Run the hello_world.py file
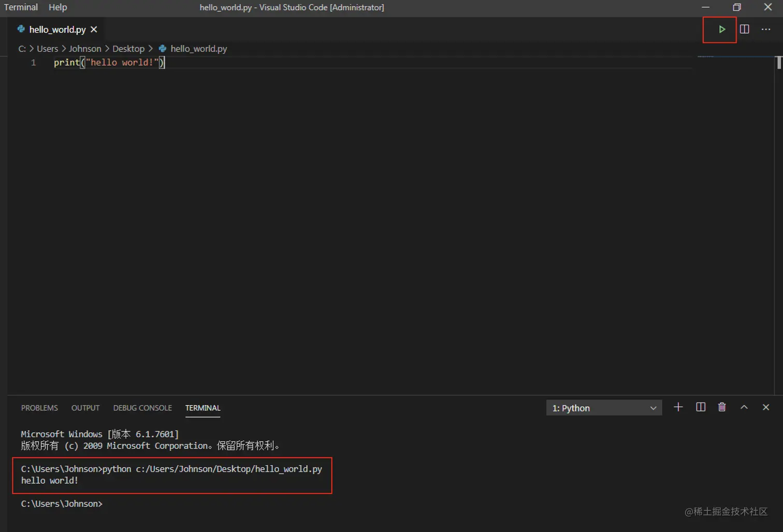The width and height of the screenshot is (783, 532). (x=721, y=29)
